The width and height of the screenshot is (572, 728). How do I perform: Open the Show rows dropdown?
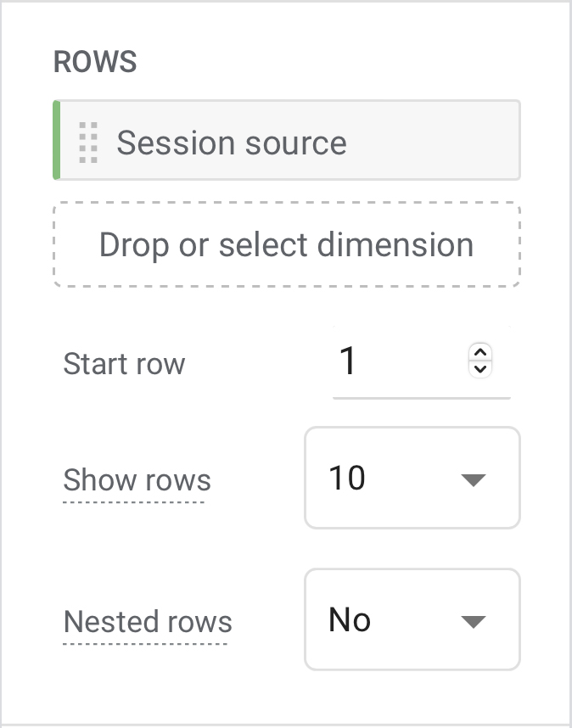[412, 479]
